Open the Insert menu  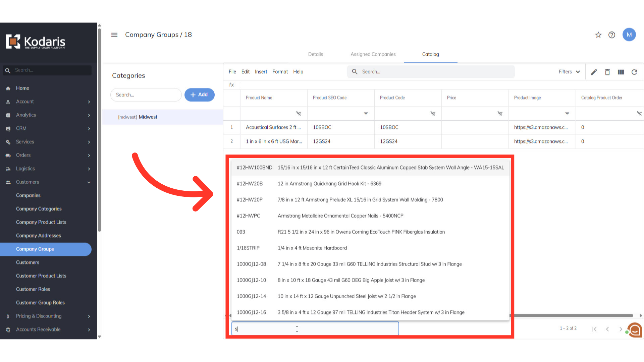pyautogui.click(x=261, y=72)
